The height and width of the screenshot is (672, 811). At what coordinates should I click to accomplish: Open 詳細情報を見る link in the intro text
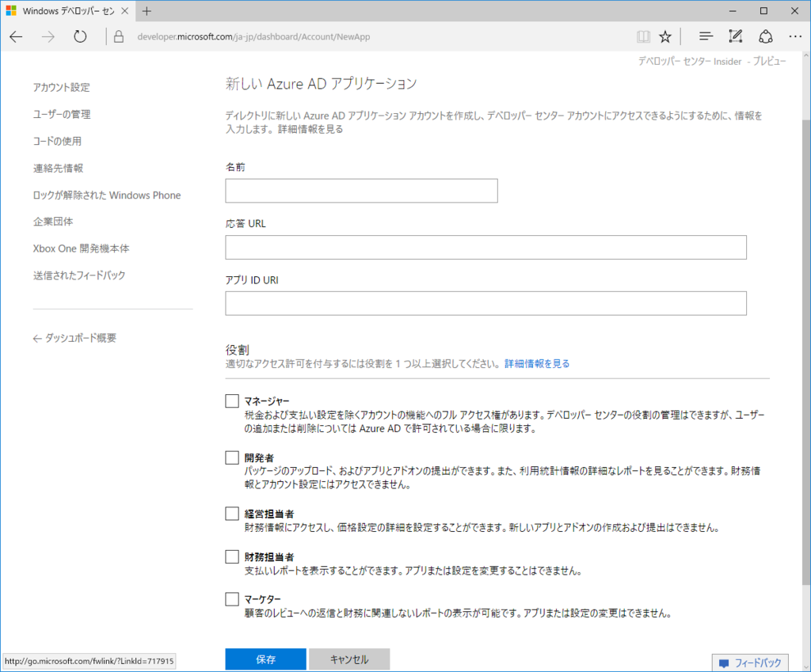(x=310, y=129)
